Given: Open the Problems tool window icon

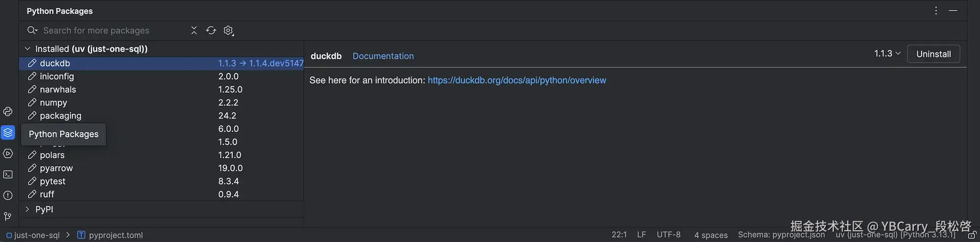Looking at the screenshot, I should click(8, 195).
